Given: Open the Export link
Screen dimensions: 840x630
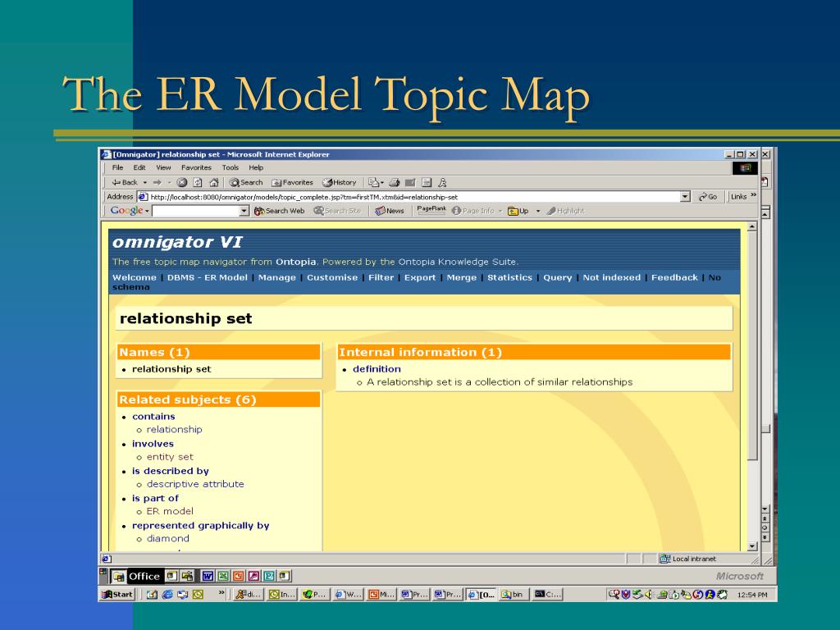Looking at the screenshot, I should [420, 277].
